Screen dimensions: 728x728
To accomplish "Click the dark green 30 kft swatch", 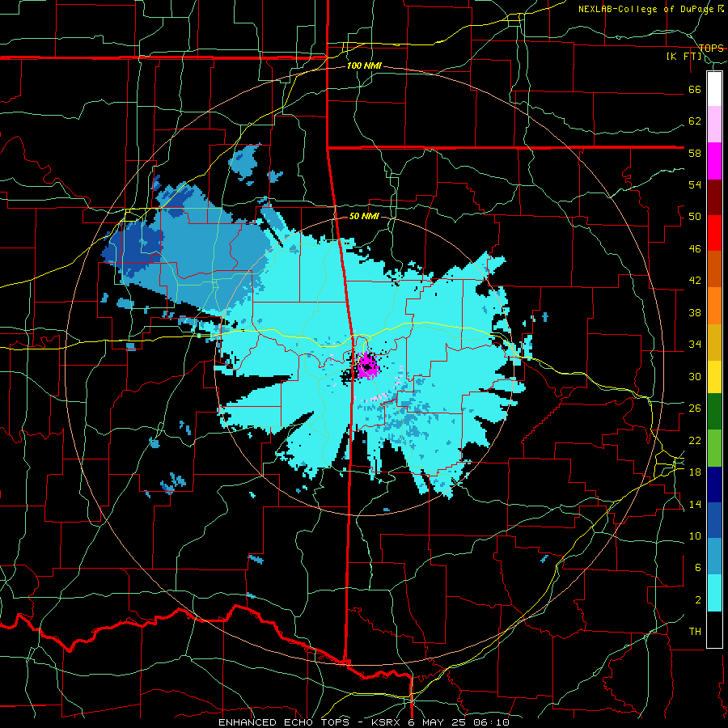I will tap(714, 412).
